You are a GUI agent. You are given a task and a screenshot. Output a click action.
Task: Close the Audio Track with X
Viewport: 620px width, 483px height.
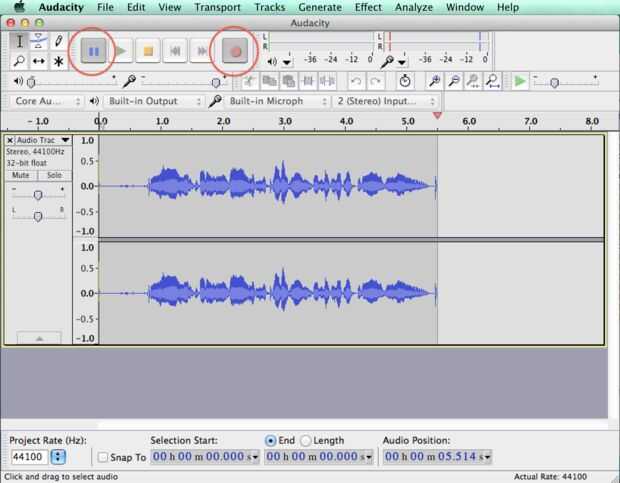click(10, 140)
